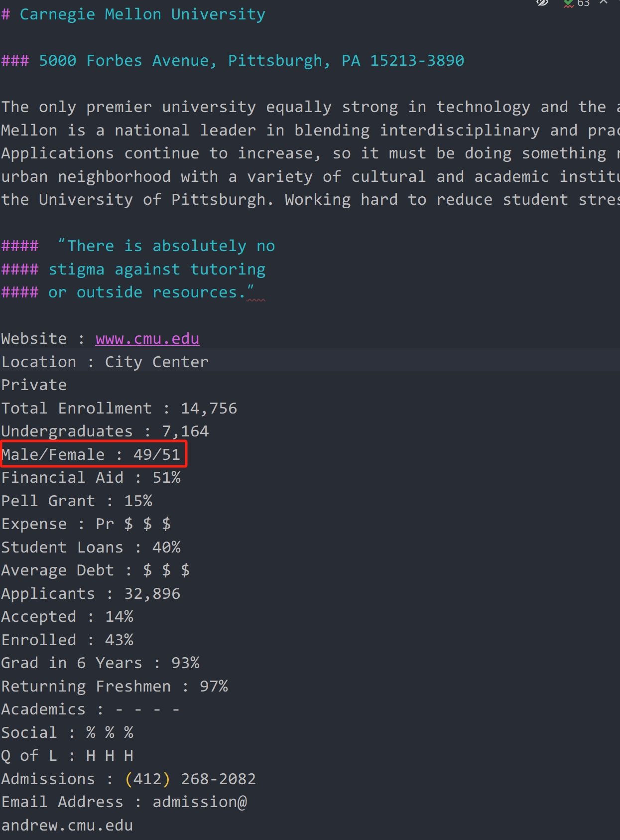Viewport: 620px width, 840px height.
Task: Toggle the reader mode eye icon
Action: point(542,2)
